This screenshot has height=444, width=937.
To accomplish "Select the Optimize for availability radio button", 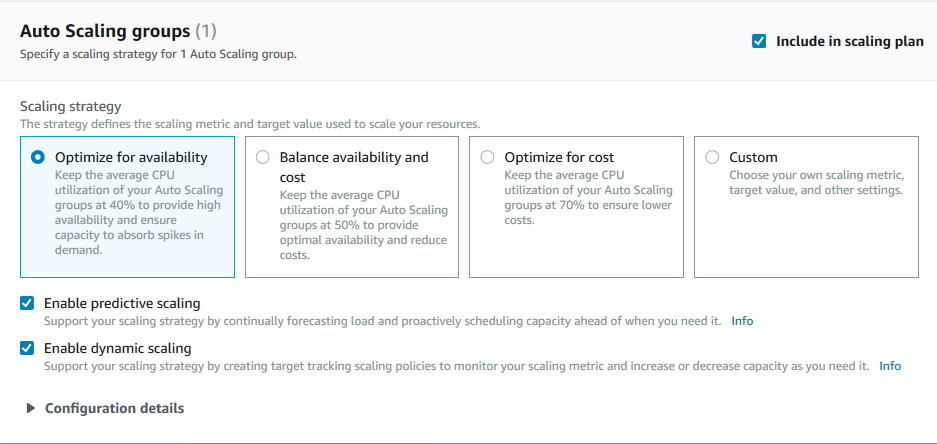I will (38, 157).
